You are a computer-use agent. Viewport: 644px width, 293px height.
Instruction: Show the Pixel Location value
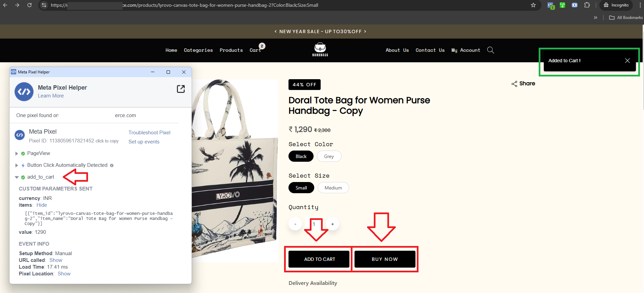click(64, 274)
